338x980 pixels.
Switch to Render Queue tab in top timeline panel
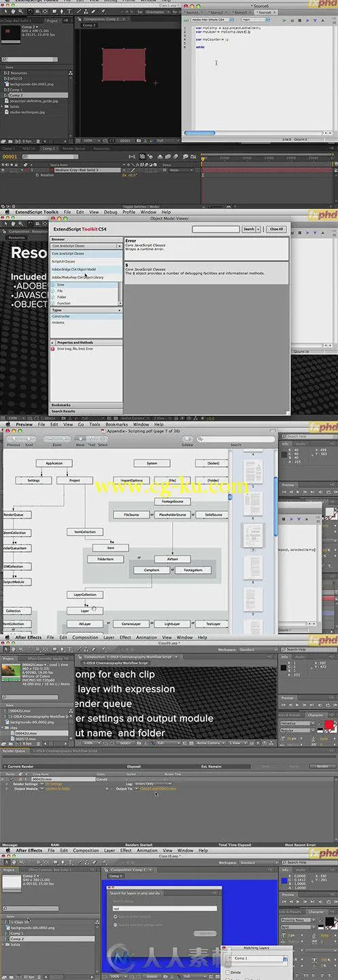coord(74,148)
